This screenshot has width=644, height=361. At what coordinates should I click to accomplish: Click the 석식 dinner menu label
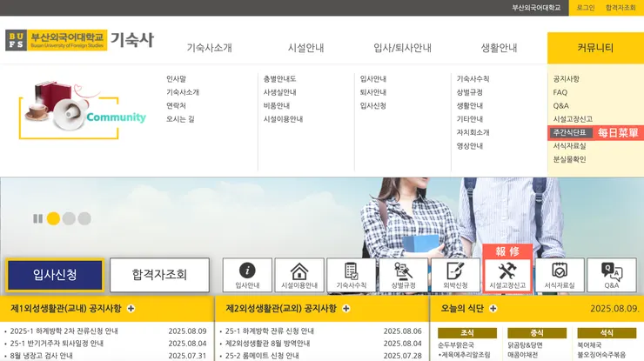click(607, 332)
